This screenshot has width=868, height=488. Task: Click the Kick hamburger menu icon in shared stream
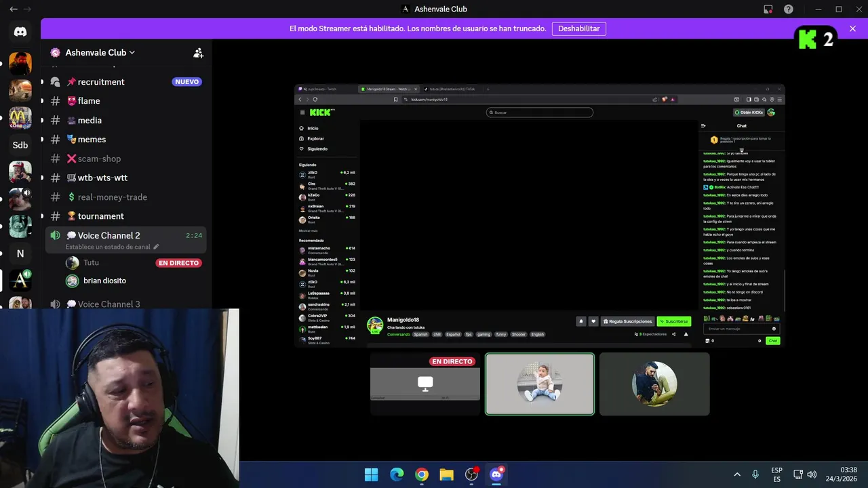[x=302, y=113]
